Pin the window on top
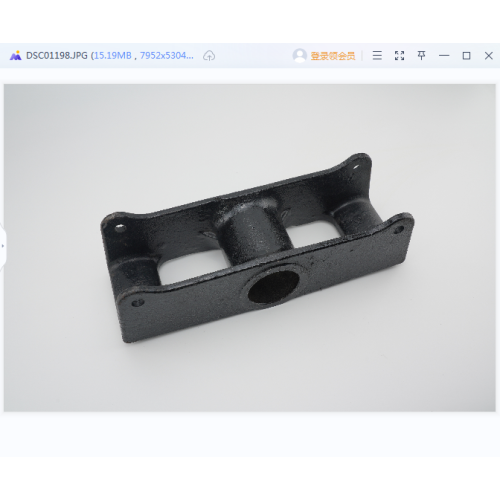 (422, 55)
